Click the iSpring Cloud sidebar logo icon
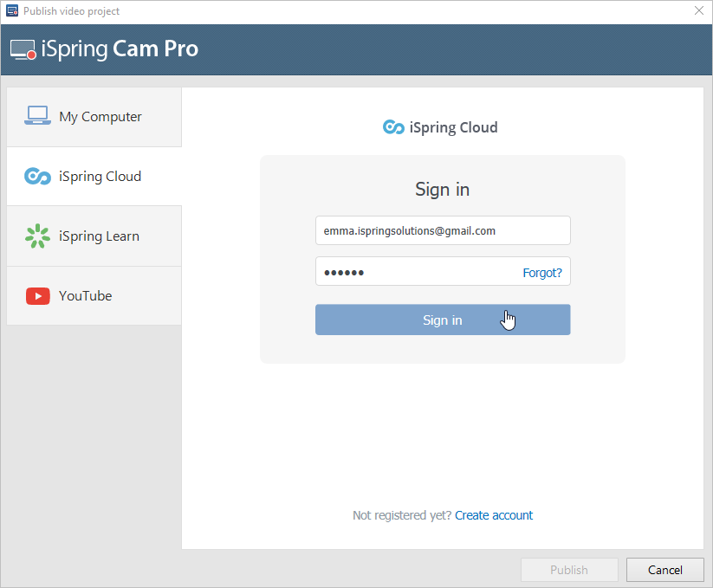Viewport: 713px width, 588px height. pyautogui.click(x=37, y=177)
